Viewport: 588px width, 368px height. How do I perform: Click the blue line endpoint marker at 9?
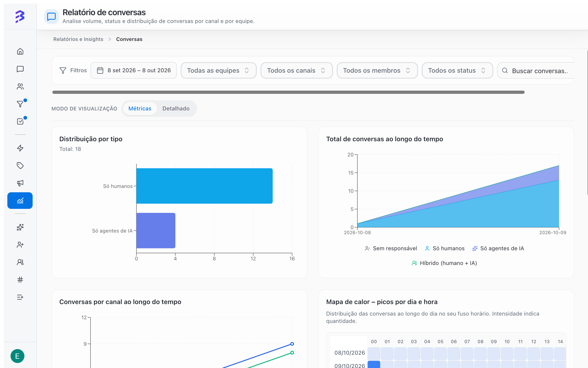(x=292, y=344)
